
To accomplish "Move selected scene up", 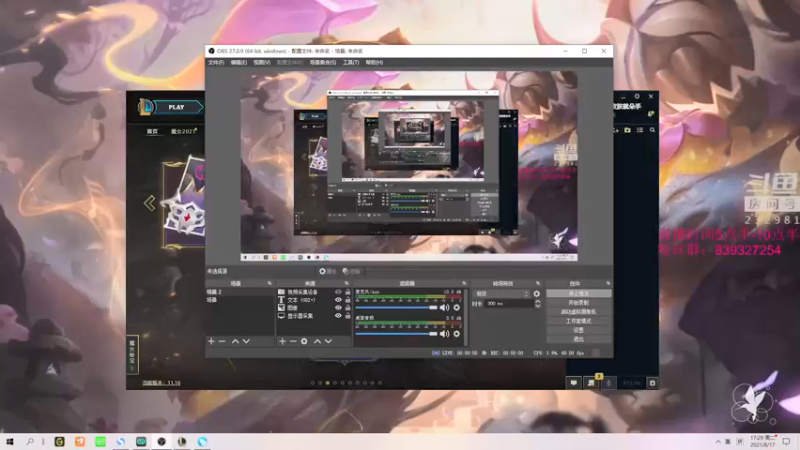I will point(235,341).
